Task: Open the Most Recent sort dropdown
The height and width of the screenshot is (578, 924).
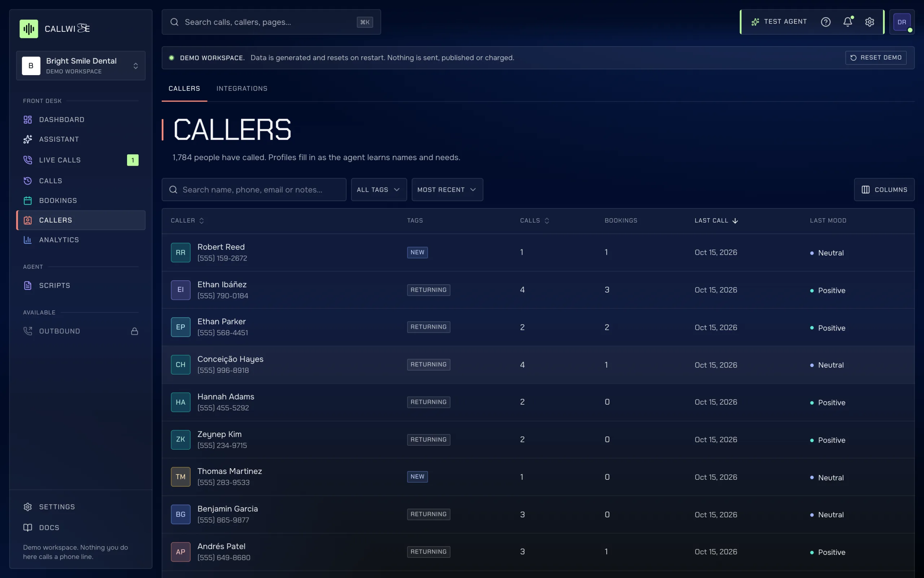Action: tap(447, 190)
